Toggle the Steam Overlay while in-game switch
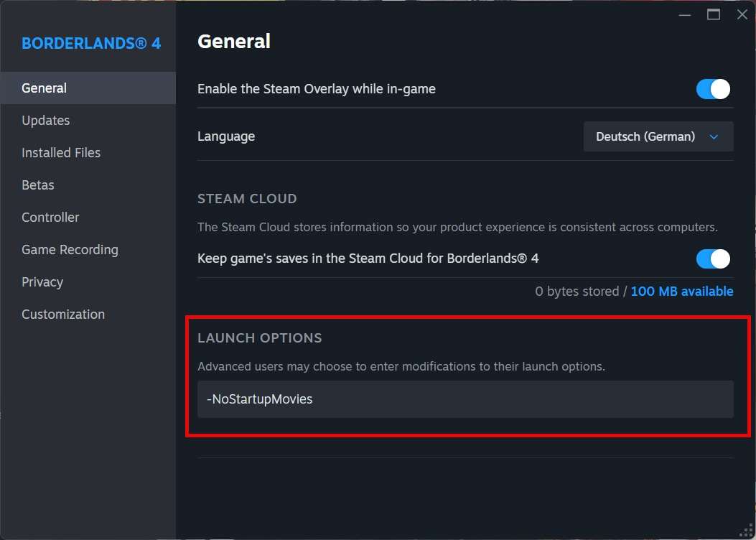The width and height of the screenshot is (756, 540). (713, 89)
